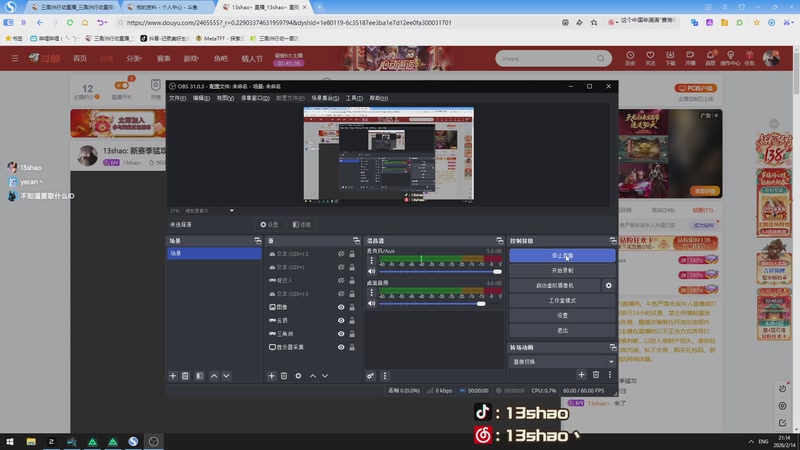Image resolution: width=800 pixels, height=450 pixels.
Task: Hide the 云顶 source
Action: click(341, 320)
